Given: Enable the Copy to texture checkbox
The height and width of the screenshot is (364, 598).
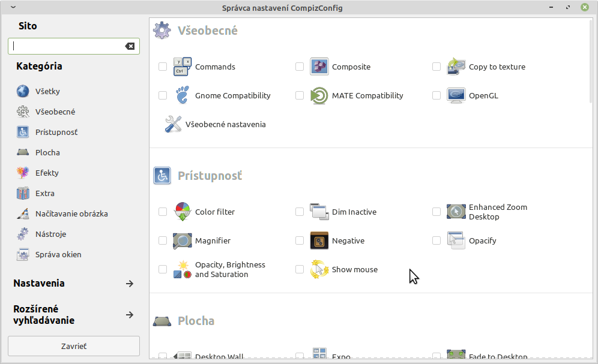Looking at the screenshot, I should (436, 67).
